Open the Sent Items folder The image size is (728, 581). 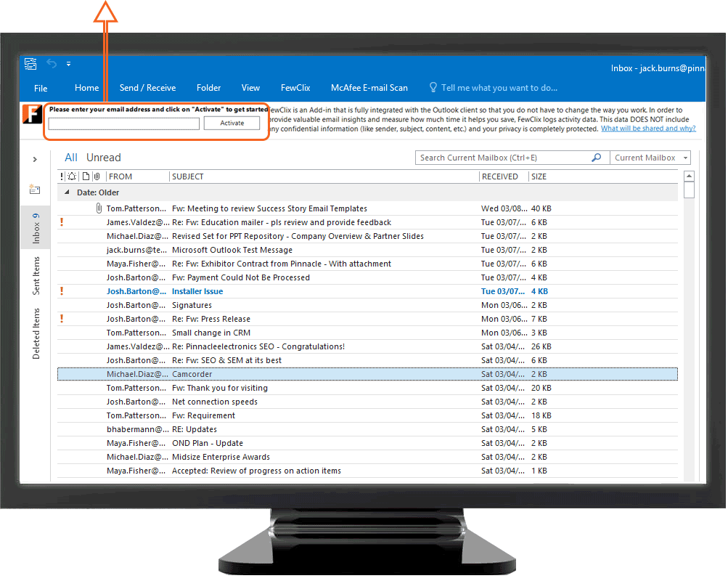tap(36, 276)
